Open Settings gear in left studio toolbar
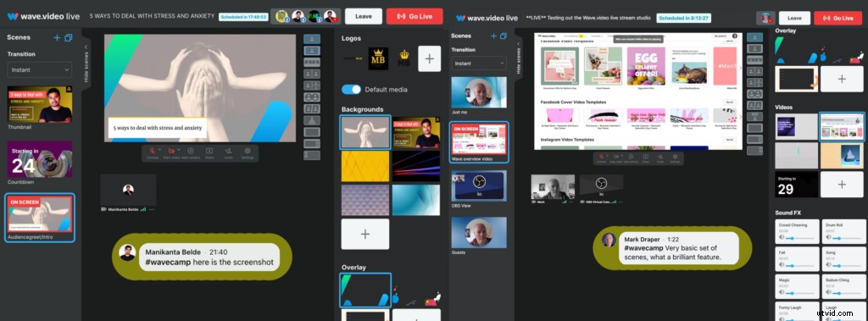 (248, 151)
